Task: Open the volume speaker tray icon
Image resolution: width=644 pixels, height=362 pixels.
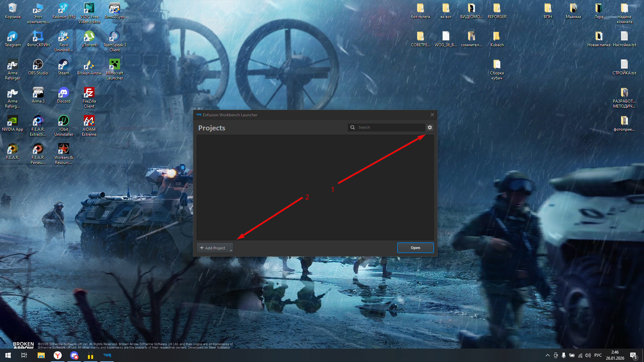Action: tap(588, 355)
